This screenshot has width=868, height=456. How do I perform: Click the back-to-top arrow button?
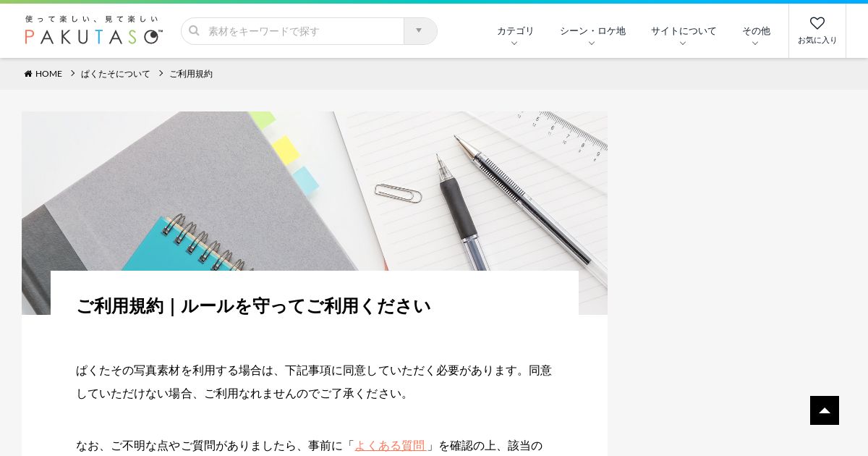pyautogui.click(x=825, y=410)
